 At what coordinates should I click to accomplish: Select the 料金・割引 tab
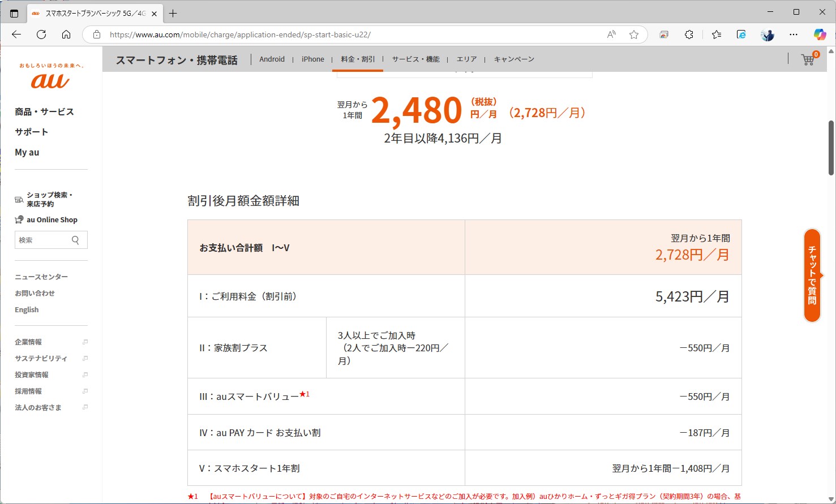(357, 59)
